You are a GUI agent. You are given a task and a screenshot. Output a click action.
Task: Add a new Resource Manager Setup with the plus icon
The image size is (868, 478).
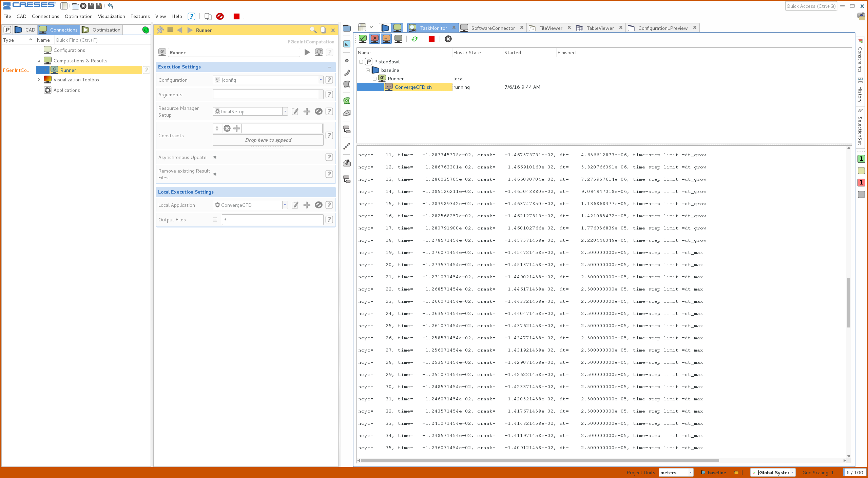pos(307,112)
